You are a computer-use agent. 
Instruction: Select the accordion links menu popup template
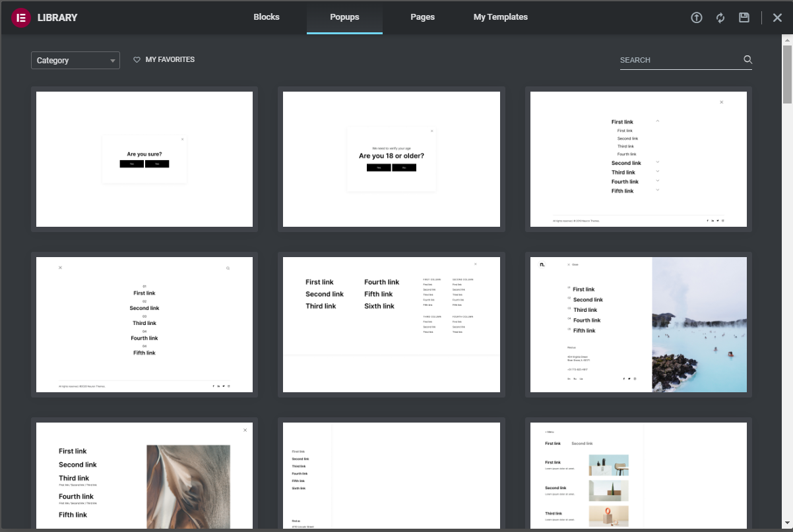coord(639,159)
